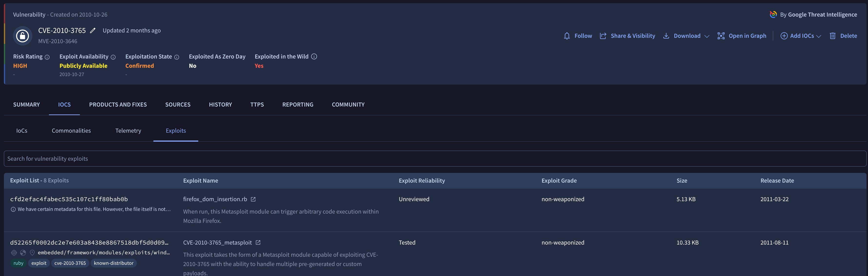868x276 pixels.
Task: Click the Exploit Reliability column header
Action: coord(422,180)
